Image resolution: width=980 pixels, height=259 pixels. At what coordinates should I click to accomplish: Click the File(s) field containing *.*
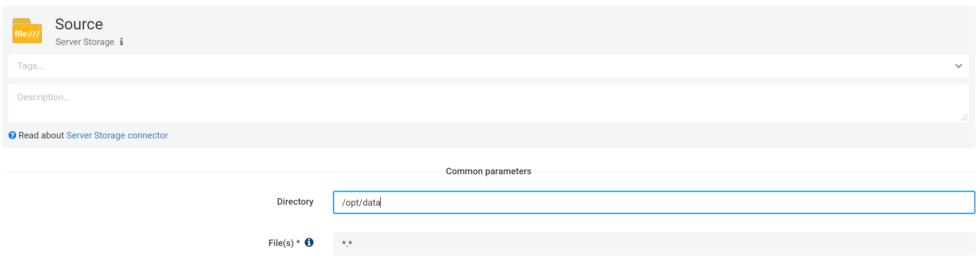pos(533,243)
